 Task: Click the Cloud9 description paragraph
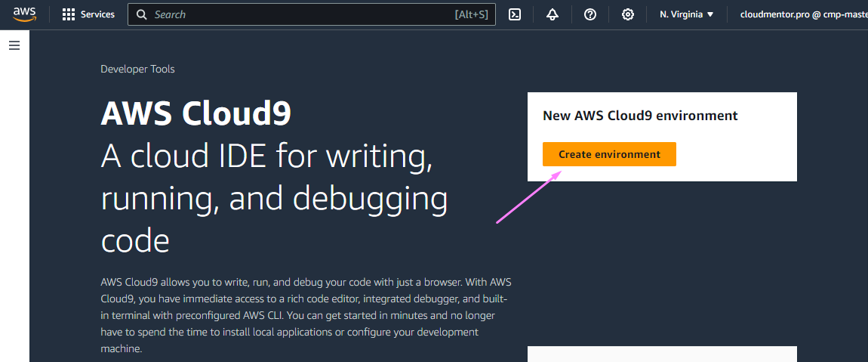click(x=306, y=315)
